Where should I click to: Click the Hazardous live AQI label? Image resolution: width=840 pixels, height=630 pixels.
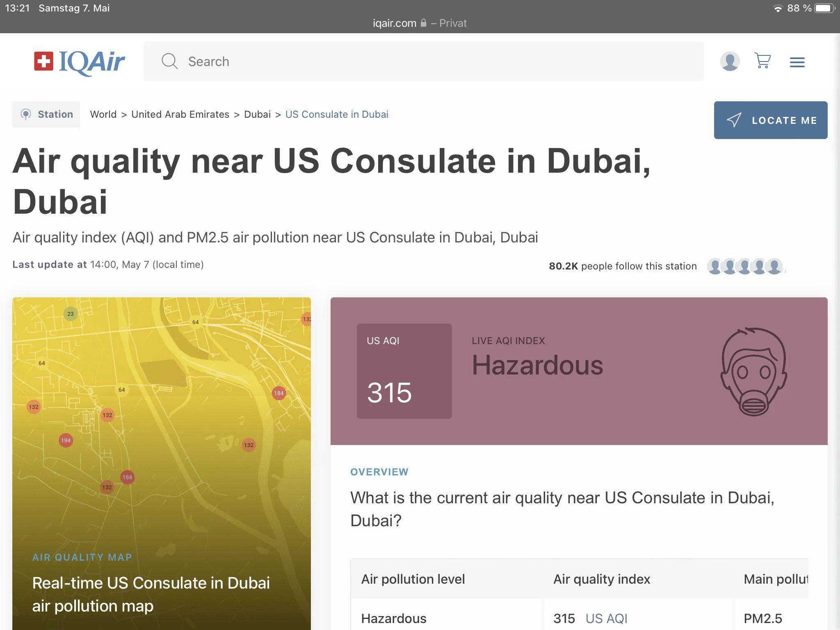pyautogui.click(x=537, y=365)
